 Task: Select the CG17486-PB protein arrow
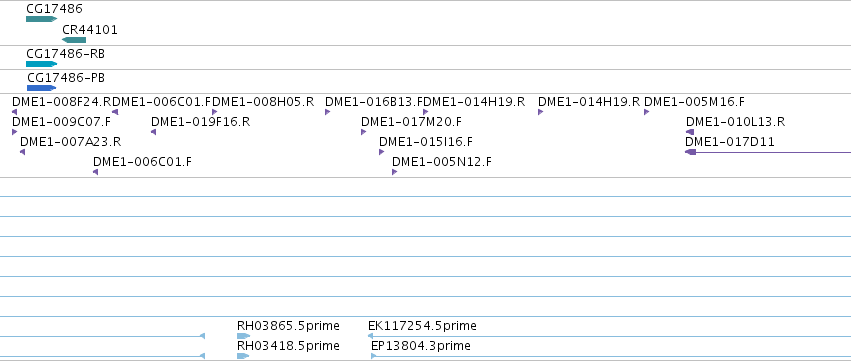[41, 88]
